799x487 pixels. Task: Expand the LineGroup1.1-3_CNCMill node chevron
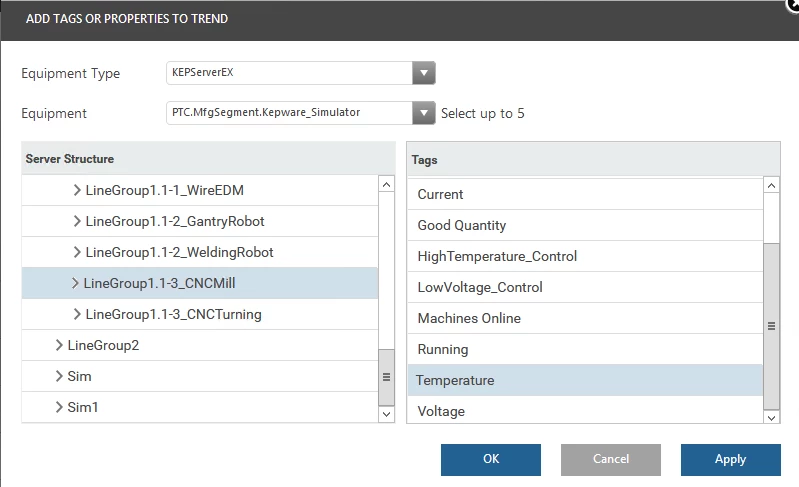75,283
